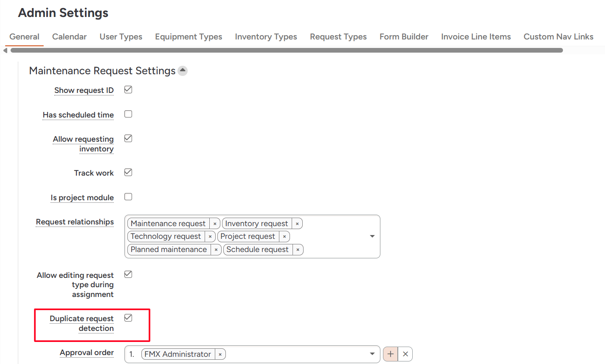Switch to the Calendar tab

tap(69, 37)
